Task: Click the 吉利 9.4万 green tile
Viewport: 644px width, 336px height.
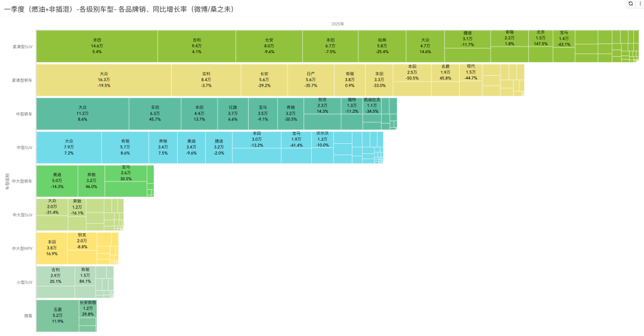Action: pyautogui.click(x=197, y=46)
